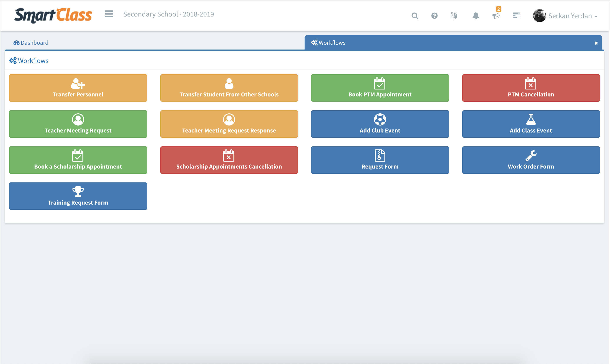Click the language translation icon

(454, 16)
